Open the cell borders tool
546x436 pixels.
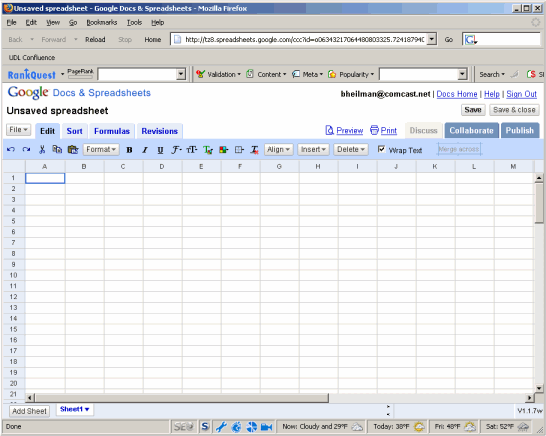239,150
